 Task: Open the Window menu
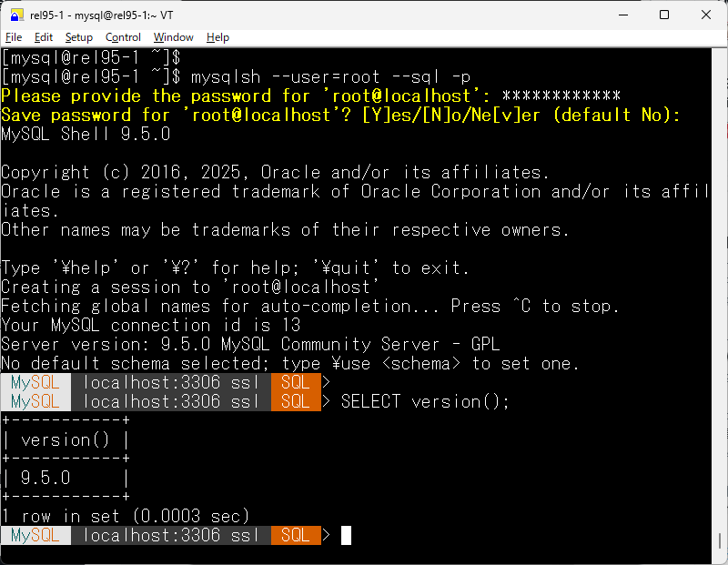(173, 37)
